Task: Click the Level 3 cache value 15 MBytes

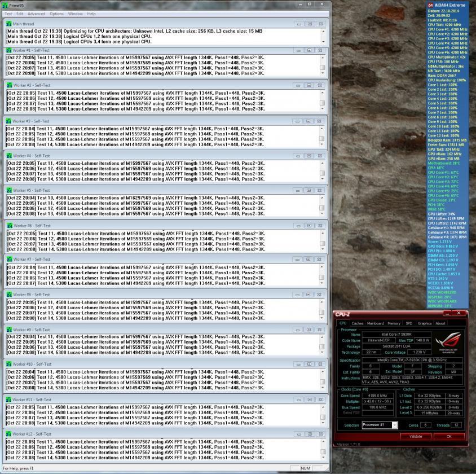Action: pyautogui.click(x=430, y=413)
